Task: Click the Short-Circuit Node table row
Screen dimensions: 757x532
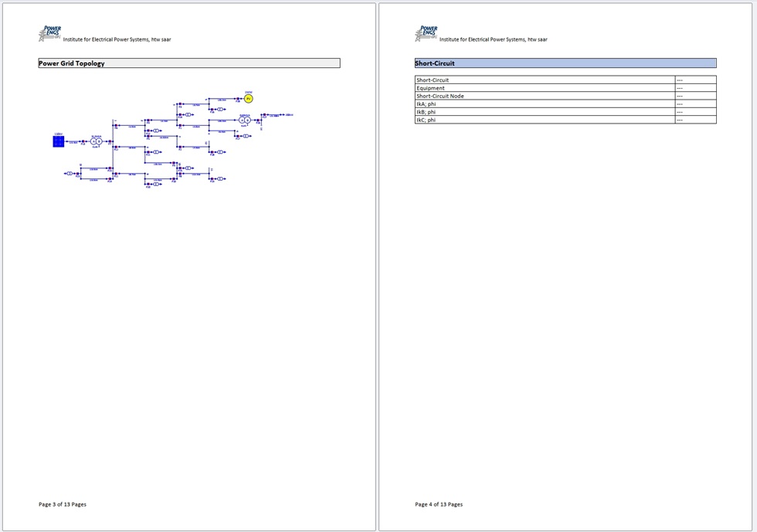Action: (x=440, y=96)
